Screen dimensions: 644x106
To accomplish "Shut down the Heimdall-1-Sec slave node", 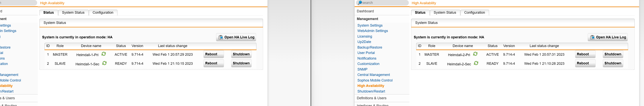I will click(x=241, y=63).
